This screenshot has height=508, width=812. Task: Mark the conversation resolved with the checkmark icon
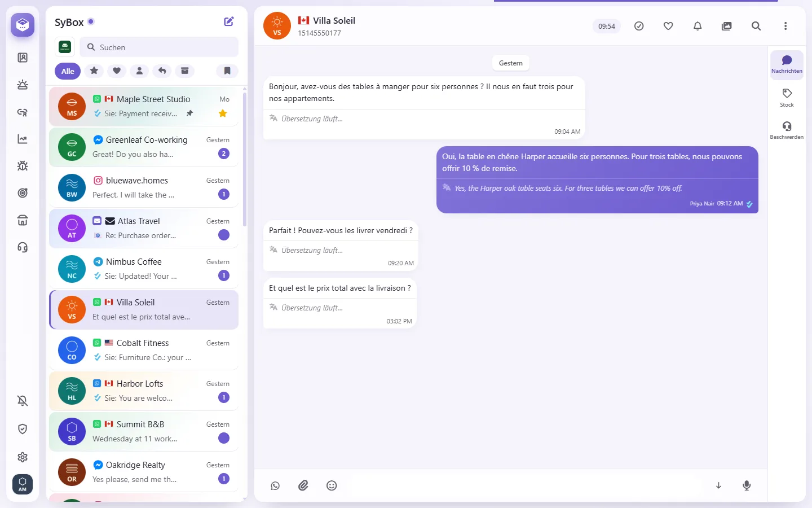pos(639,26)
